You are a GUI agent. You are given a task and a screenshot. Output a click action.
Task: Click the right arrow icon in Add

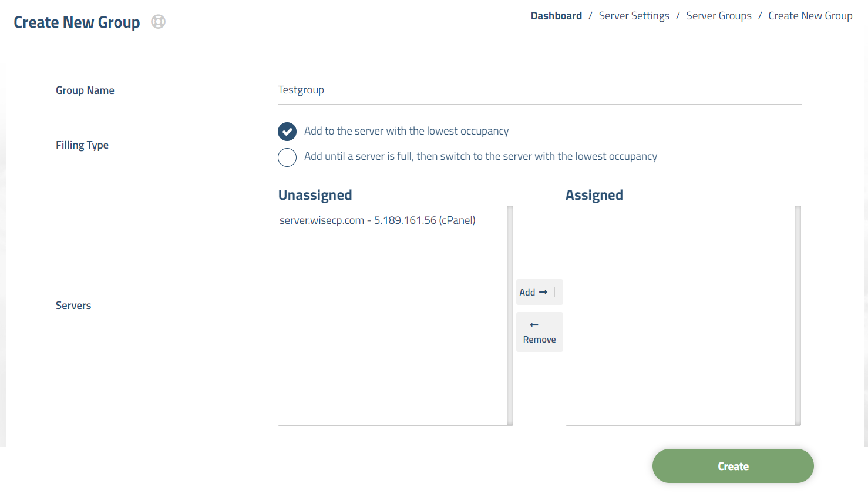(543, 292)
